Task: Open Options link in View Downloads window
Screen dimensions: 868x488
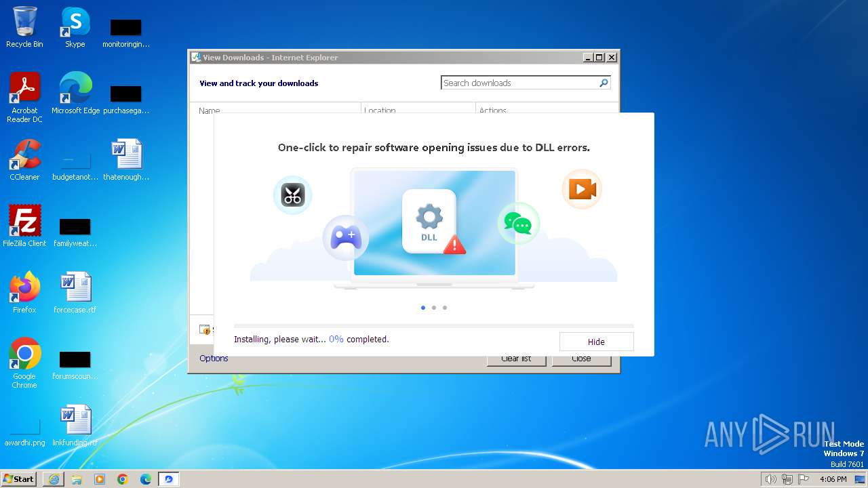Action: point(214,359)
